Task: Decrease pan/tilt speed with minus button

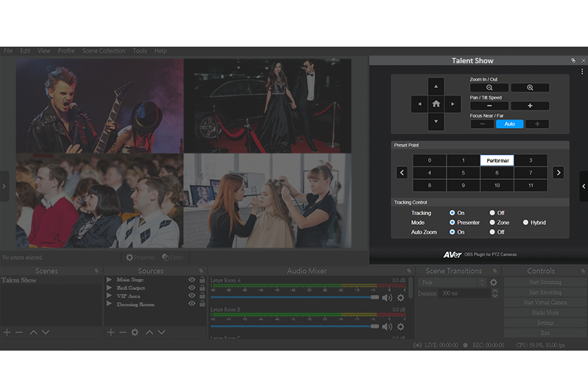Action: pos(490,106)
